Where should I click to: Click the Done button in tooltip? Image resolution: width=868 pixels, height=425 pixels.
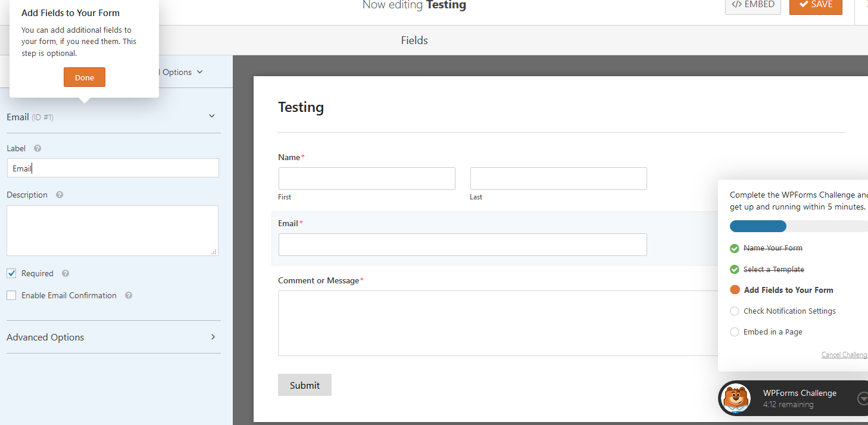click(x=85, y=77)
